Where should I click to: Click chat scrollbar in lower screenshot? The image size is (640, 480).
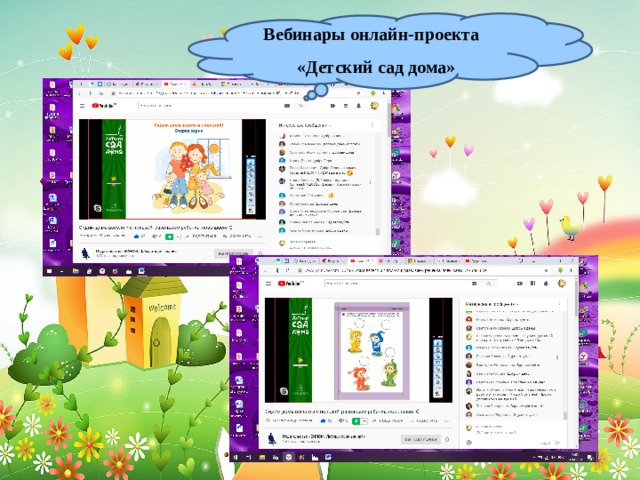coord(565,416)
